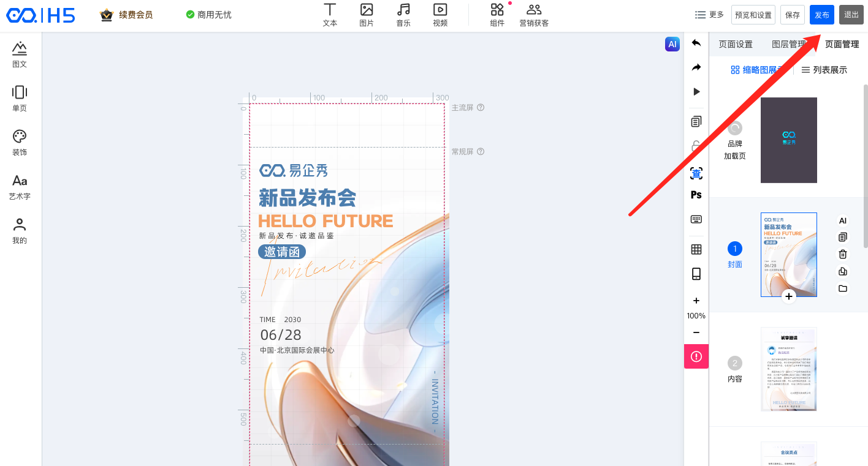Click the 易企秀 H5 logo

pos(40,15)
